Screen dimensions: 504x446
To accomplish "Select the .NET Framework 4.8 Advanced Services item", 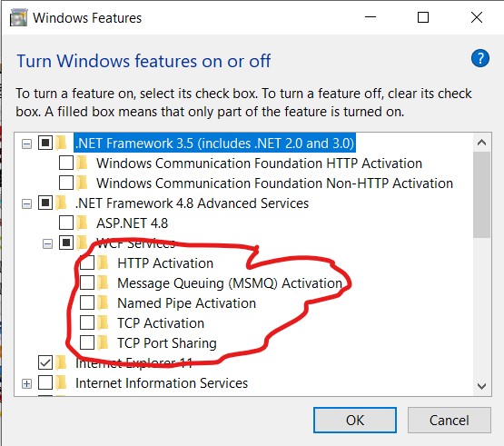I will [x=192, y=203].
